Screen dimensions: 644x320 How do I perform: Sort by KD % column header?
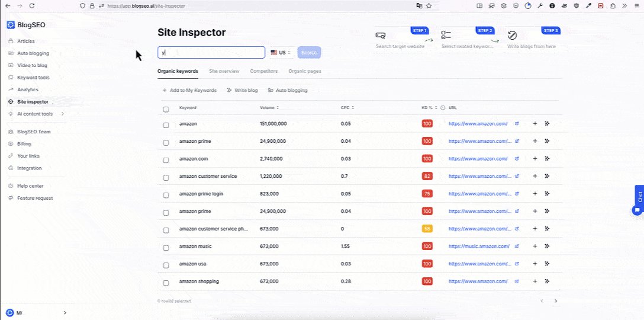point(430,108)
